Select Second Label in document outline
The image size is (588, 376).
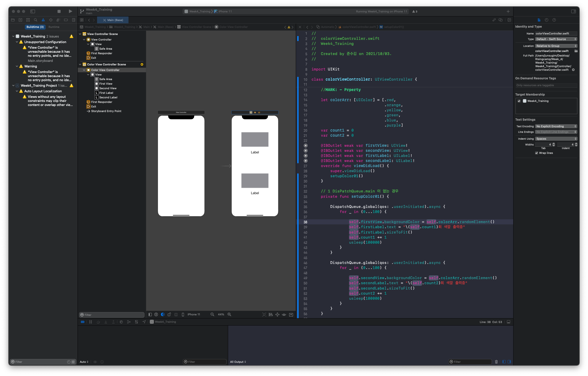tap(108, 97)
